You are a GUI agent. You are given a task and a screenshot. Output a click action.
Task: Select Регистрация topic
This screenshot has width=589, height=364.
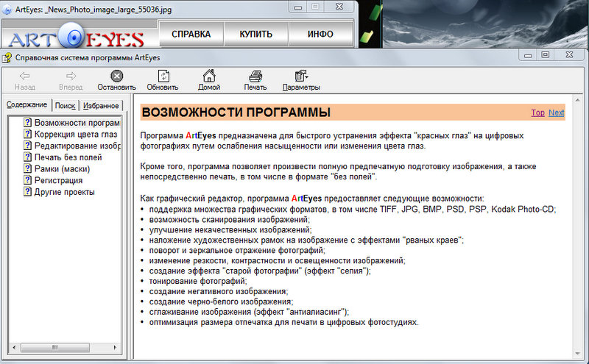[x=59, y=180]
